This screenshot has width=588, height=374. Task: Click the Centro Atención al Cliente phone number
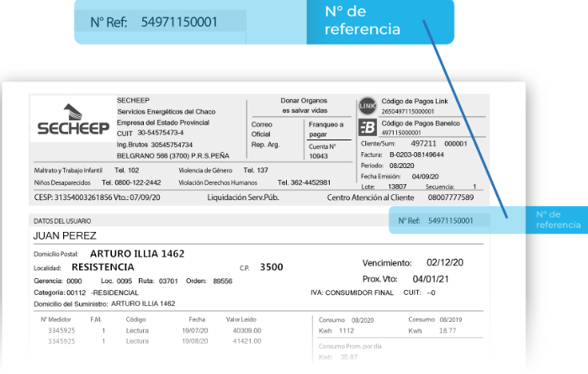click(450, 198)
